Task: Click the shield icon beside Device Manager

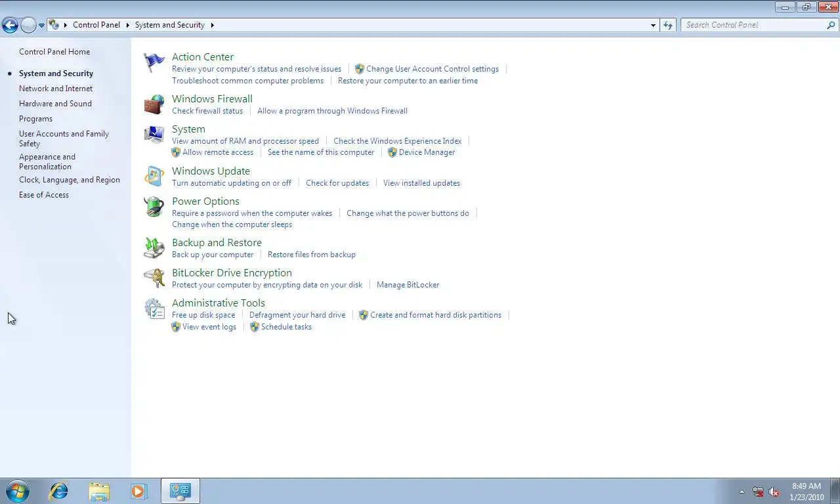Action: (392, 152)
